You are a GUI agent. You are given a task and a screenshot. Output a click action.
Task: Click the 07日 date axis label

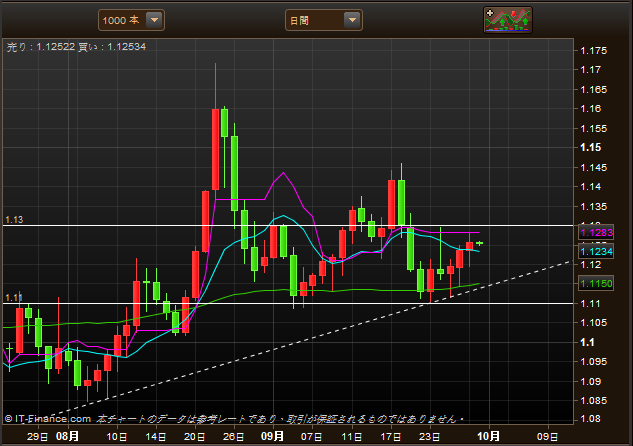point(312,437)
